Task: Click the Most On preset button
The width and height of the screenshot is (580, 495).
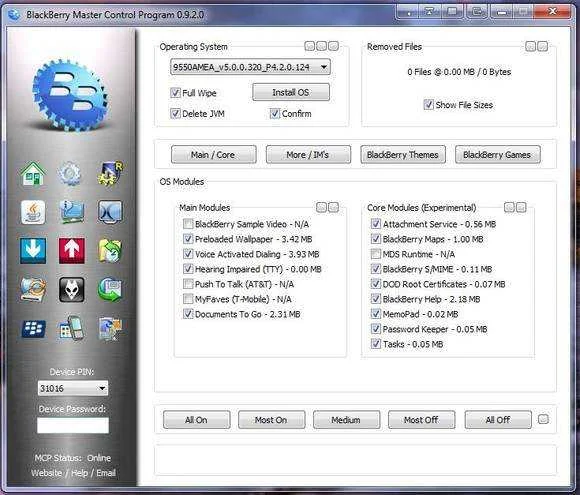Action: [272, 420]
